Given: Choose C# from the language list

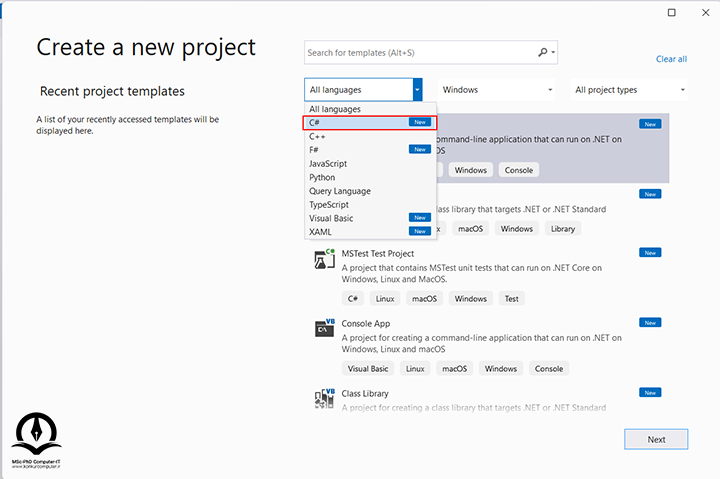Looking at the screenshot, I should tap(370, 123).
